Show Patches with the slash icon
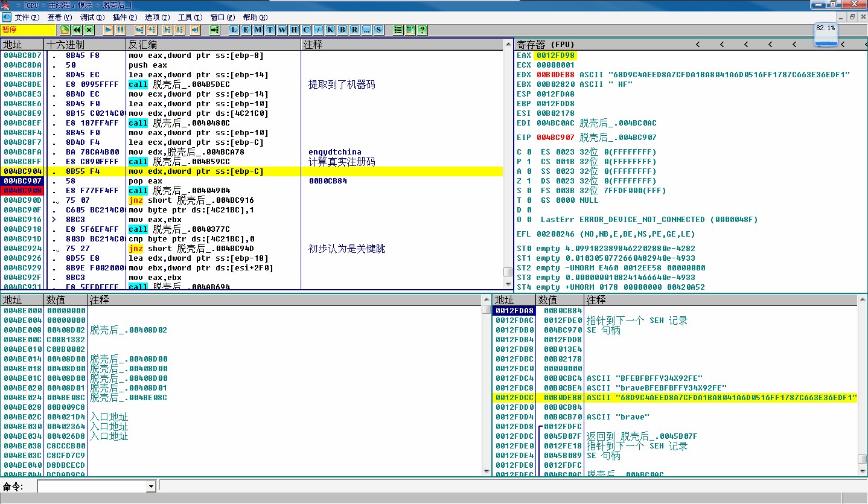 click(318, 30)
